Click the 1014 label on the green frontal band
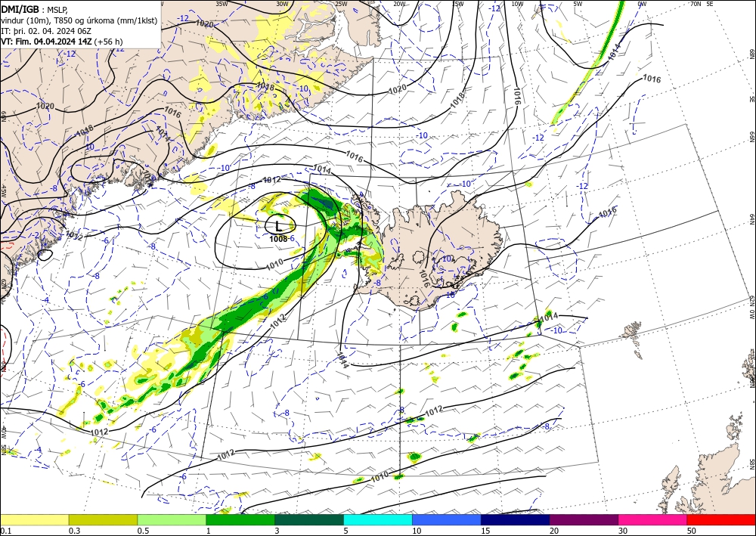This screenshot has width=756, height=536. pos(614,51)
